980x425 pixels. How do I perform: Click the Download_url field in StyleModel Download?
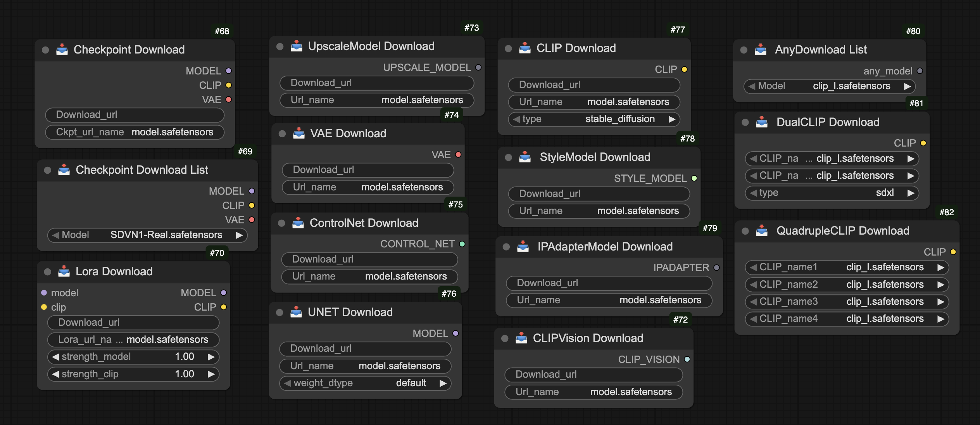pyautogui.click(x=599, y=194)
